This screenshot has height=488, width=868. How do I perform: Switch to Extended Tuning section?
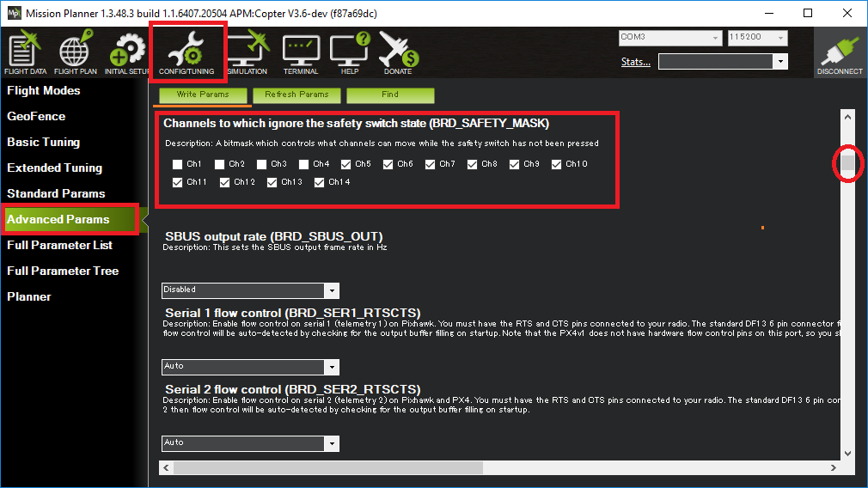coord(54,168)
